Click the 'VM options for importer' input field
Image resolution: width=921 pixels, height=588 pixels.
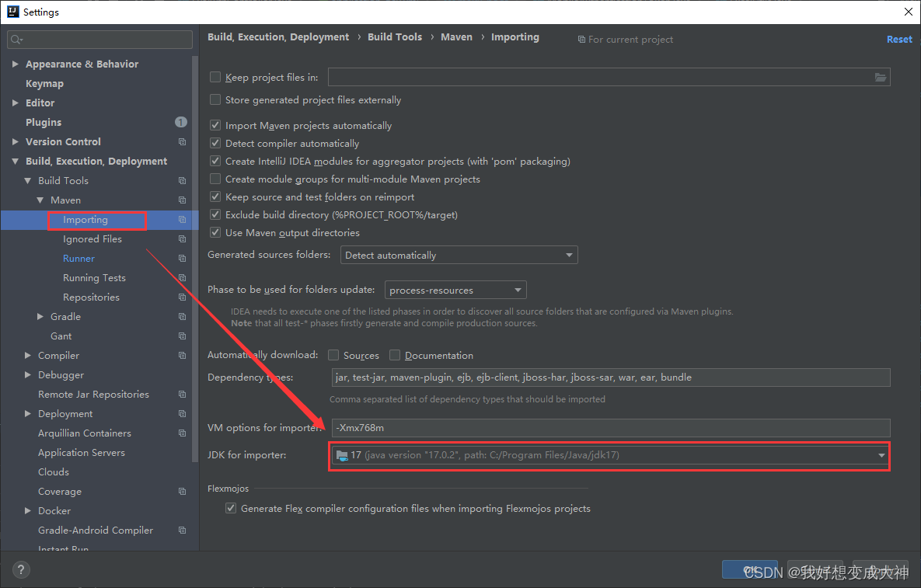point(544,428)
